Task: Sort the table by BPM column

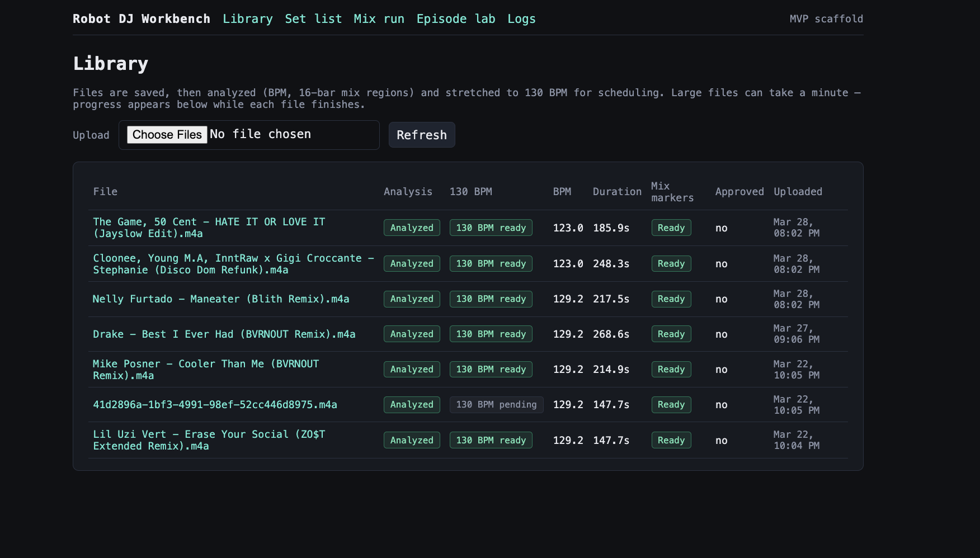Action: click(561, 191)
